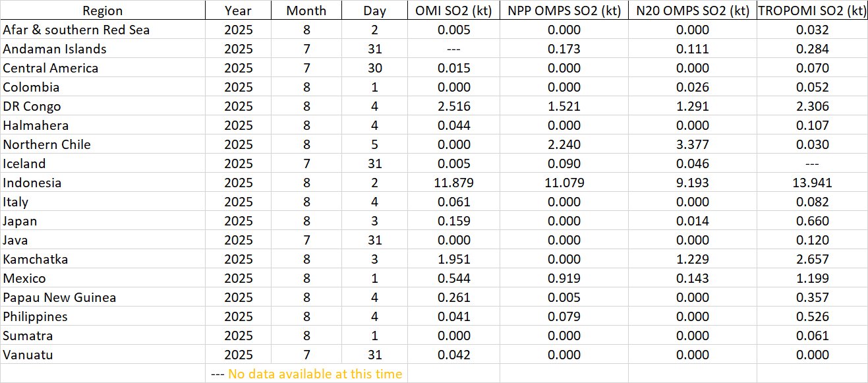Select the Vanuatu region cell
Screen dimensions: 868x383
click(28, 355)
